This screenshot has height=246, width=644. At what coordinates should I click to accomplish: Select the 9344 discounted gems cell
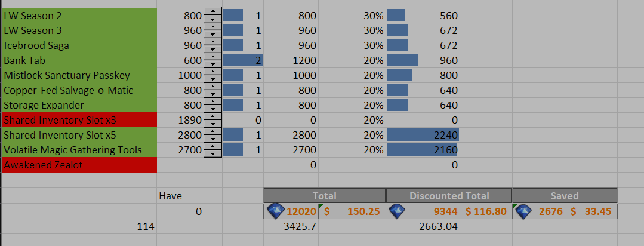point(423,211)
